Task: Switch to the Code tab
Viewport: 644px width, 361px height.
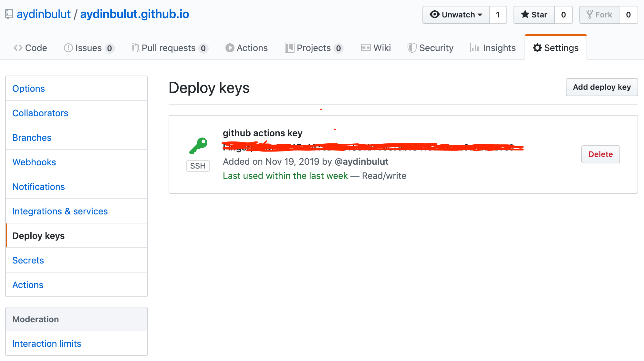Action: point(30,48)
